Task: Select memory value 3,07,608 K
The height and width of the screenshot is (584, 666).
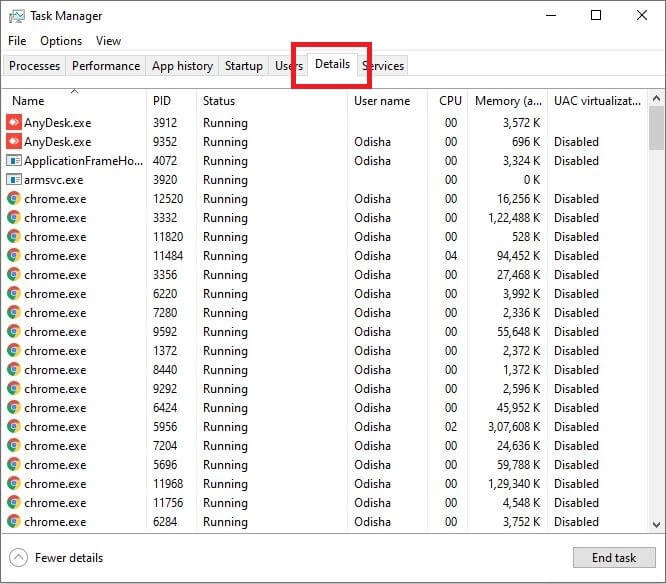Action: pyautogui.click(x=514, y=426)
